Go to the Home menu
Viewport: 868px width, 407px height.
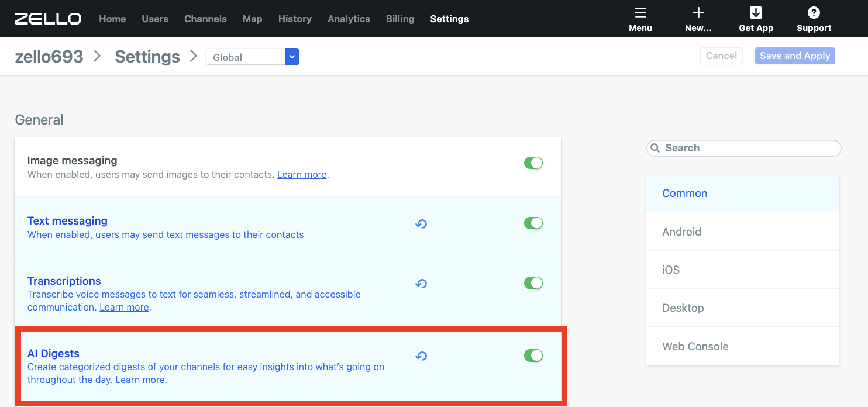click(x=112, y=19)
